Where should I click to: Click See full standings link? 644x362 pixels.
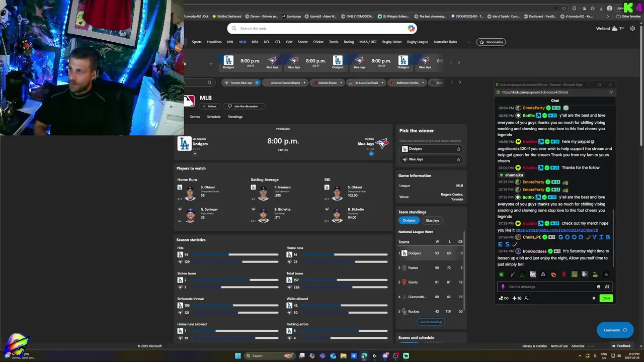431,322
